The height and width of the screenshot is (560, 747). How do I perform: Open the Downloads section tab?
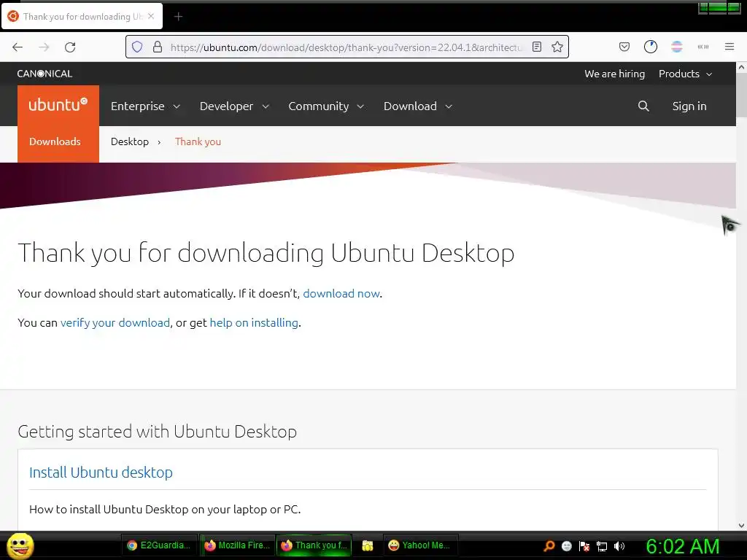58,141
